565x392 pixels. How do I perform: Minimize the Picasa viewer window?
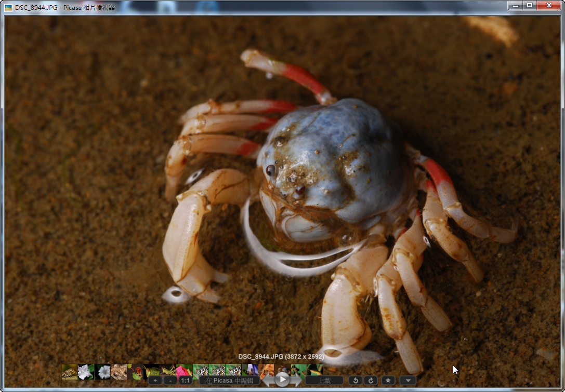tap(516, 5)
